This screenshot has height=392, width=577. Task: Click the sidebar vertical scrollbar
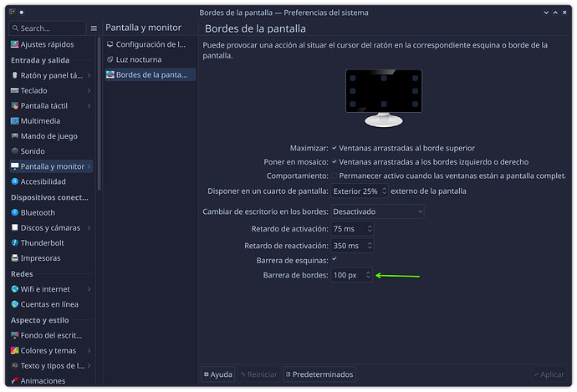coord(99,114)
